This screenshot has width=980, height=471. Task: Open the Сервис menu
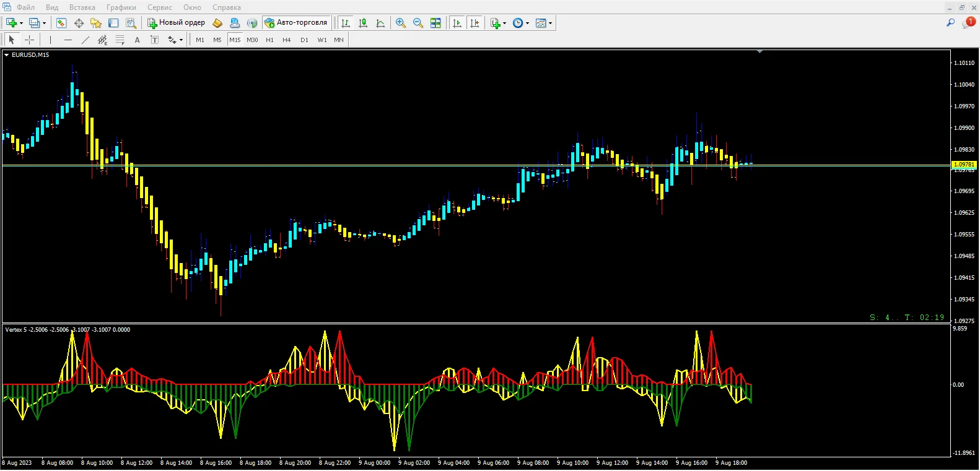coord(160,7)
